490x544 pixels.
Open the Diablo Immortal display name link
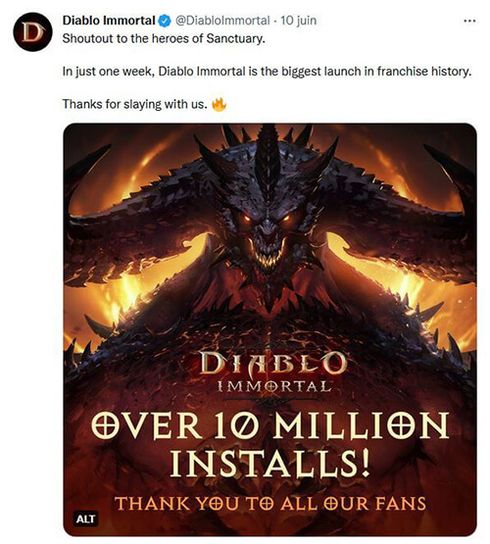tap(109, 21)
